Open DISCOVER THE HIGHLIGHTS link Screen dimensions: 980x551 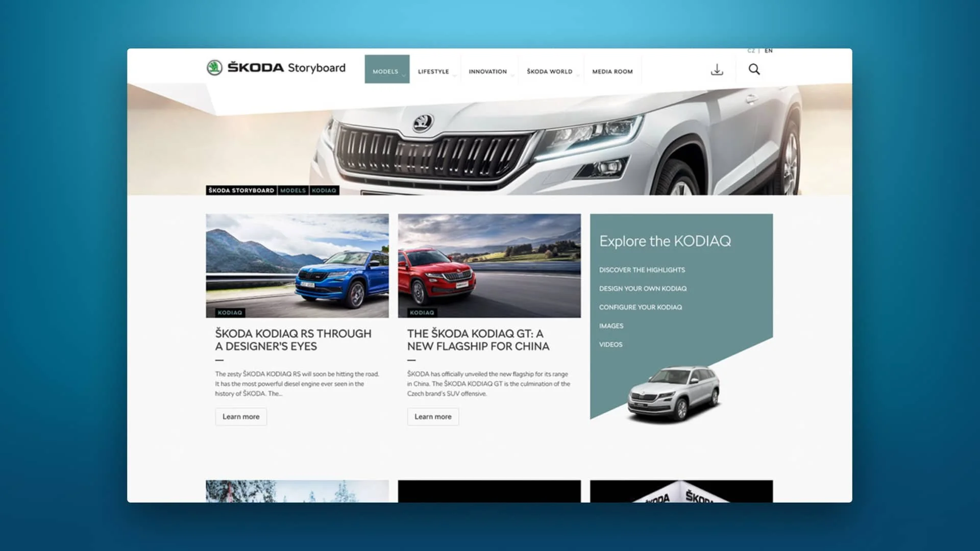[642, 270]
